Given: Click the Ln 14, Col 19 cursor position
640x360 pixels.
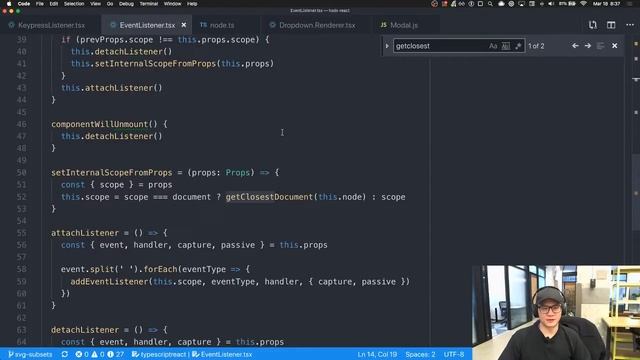Looking at the screenshot, I should click(x=377, y=354).
